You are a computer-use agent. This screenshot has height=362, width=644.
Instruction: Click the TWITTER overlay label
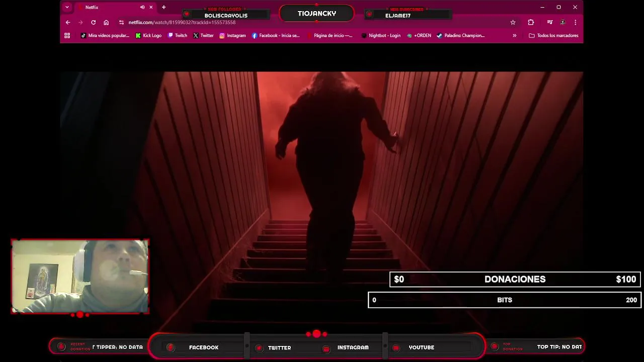[279, 347]
